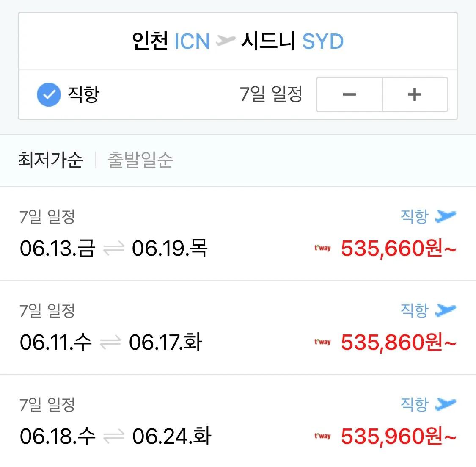Click the 인천 ICN departure airport
The height and width of the screenshot is (467, 476).
(171, 41)
